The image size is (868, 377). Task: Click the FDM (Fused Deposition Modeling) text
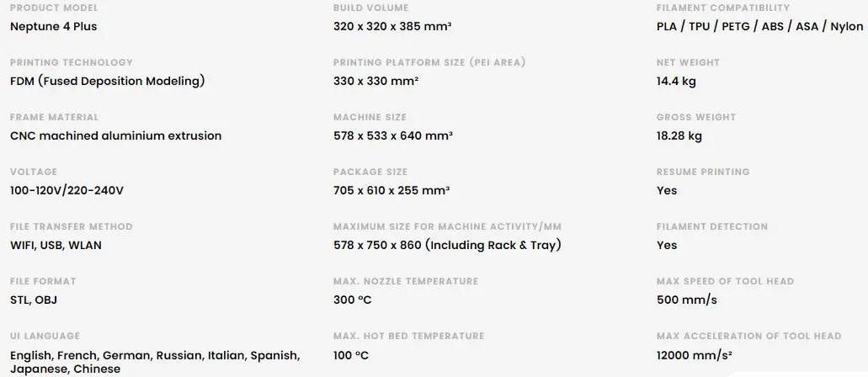(108, 81)
